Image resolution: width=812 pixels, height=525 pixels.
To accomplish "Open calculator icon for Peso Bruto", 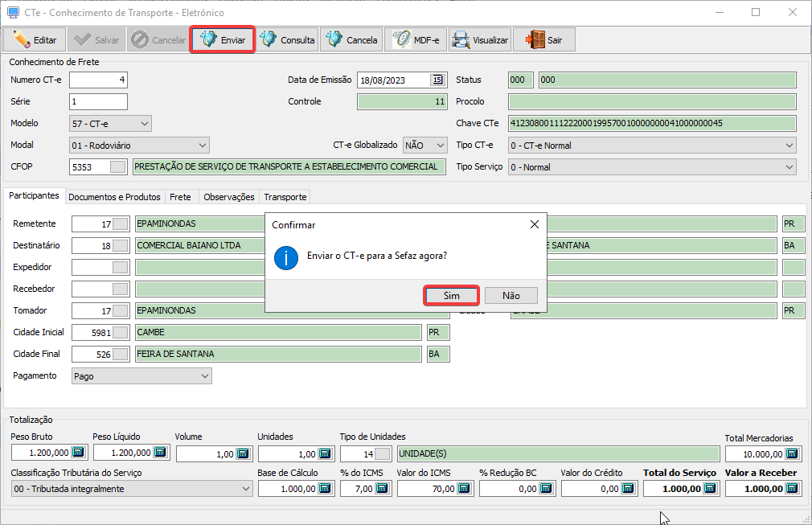I will coord(78,453).
